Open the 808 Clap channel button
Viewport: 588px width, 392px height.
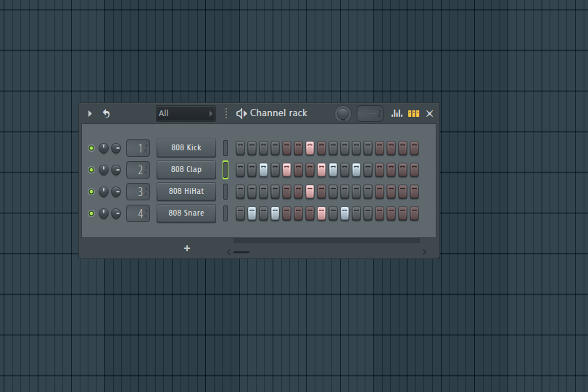(x=186, y=170)
